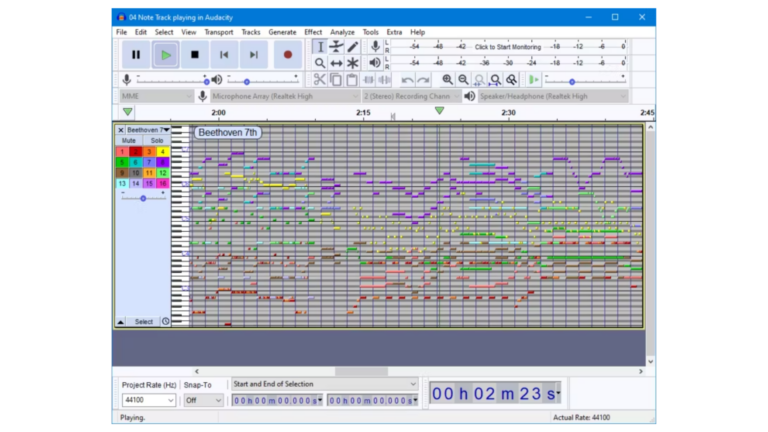768x432 pixels.
Task: Click the Redo arrow icon
Action: point(423,79)
